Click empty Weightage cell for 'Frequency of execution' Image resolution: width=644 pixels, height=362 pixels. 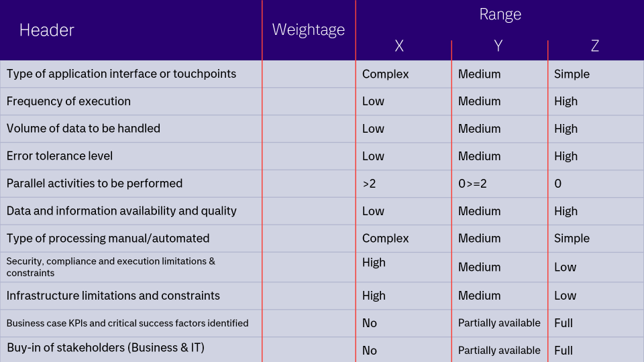[x=309, y=101]
